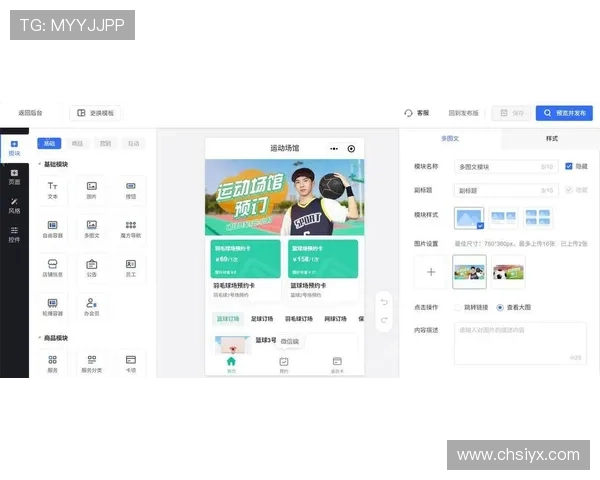Toggle 隐藏 checkbox next to 副标题
The height and width of the screenshot is (480, 600).
tap(569, 190)
